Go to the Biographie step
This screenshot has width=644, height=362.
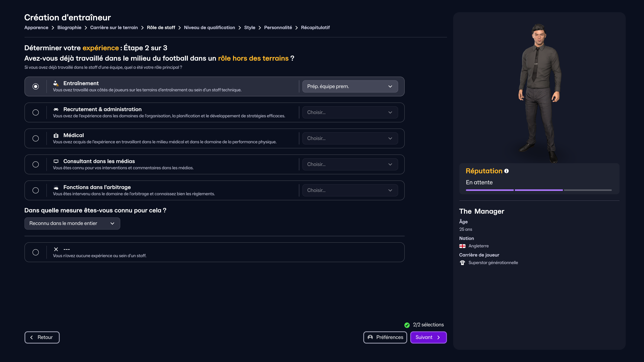coord(69,27)
